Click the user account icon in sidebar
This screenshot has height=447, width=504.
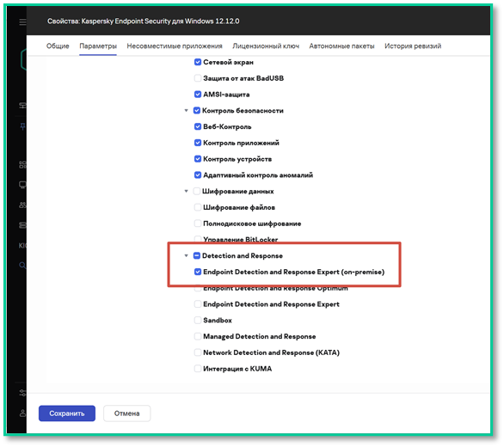click(x=22, y=413)
